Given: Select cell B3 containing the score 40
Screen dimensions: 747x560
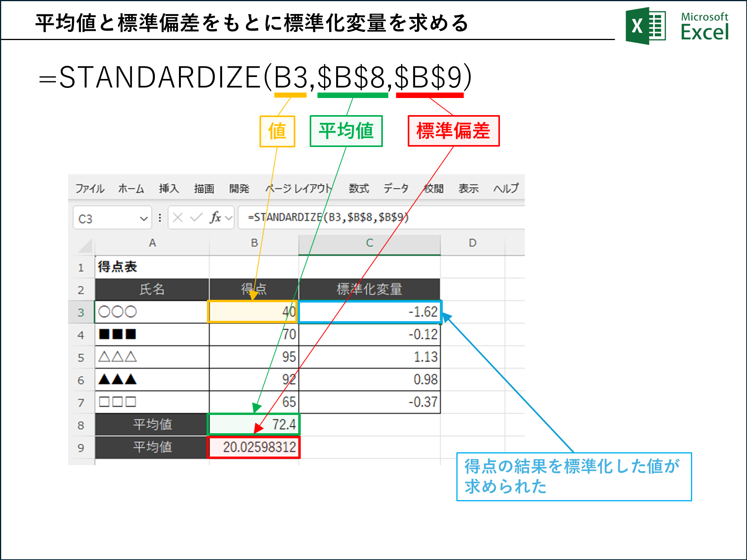Looking at the screenshot, I should [253, 311].
